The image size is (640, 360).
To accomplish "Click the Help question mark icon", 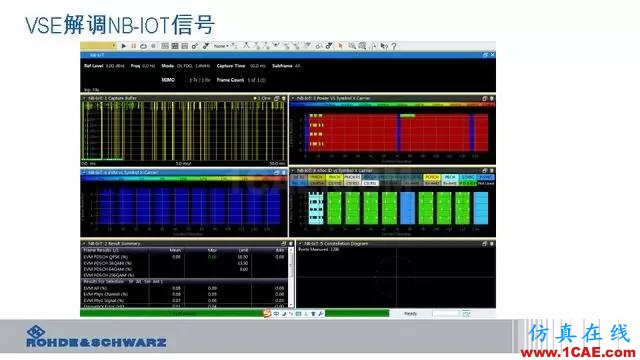I will 394,47.
